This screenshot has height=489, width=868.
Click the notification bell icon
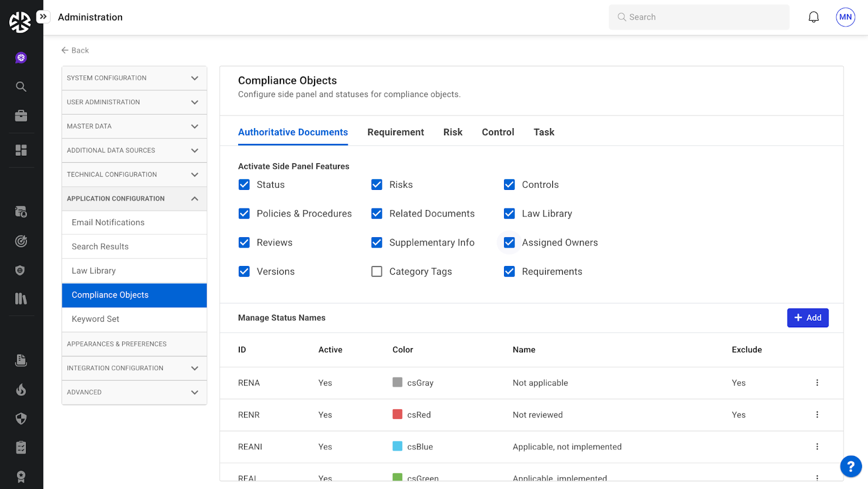pos(813,17)
